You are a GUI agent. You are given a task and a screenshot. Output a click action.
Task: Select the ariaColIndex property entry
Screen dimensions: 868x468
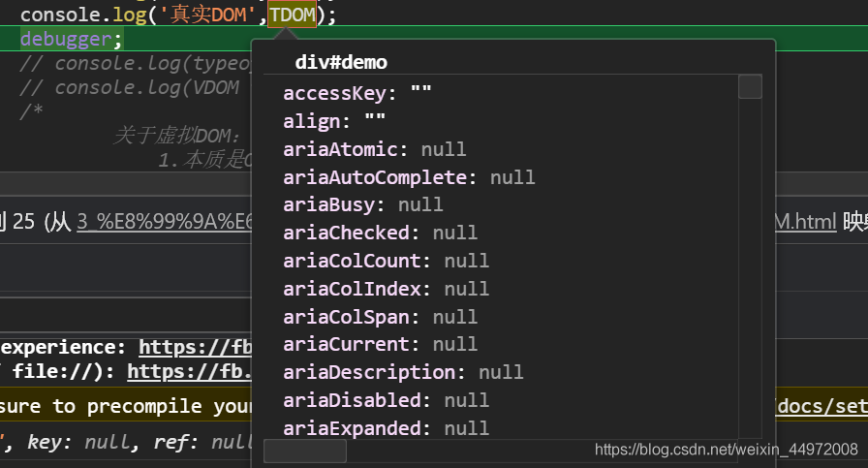pyautogui.click(x=387, y=289)
